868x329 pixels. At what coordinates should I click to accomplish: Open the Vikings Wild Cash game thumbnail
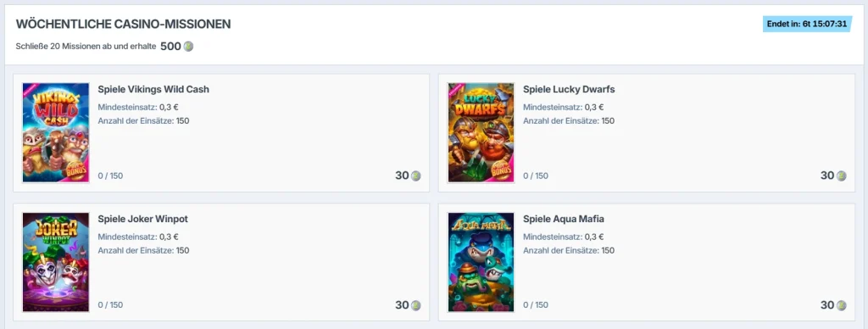click(56, 132)
